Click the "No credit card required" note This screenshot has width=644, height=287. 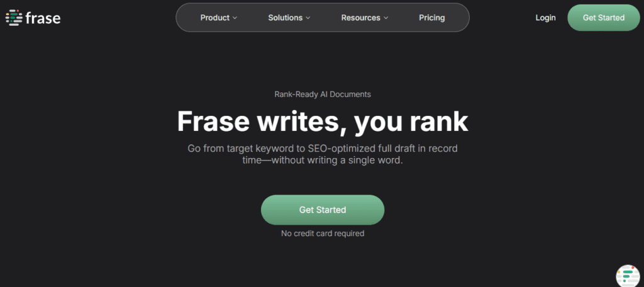click(322, 234)
